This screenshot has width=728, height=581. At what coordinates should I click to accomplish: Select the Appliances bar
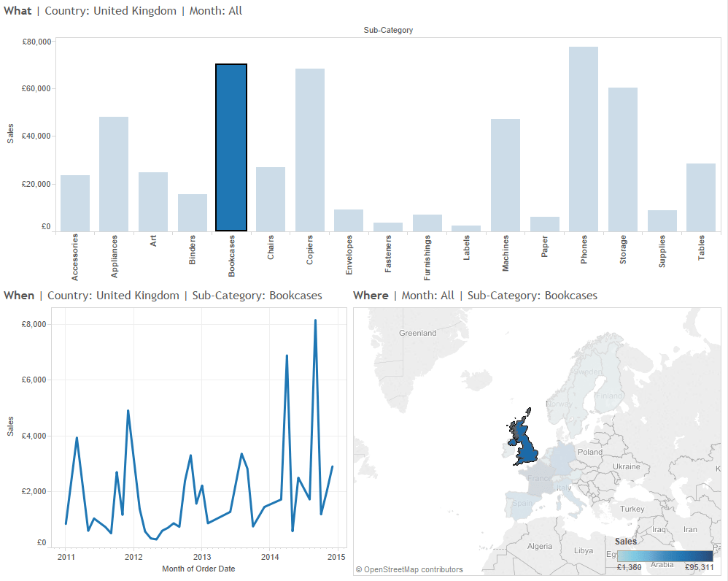pyautogui.click(x=114, y=174)
